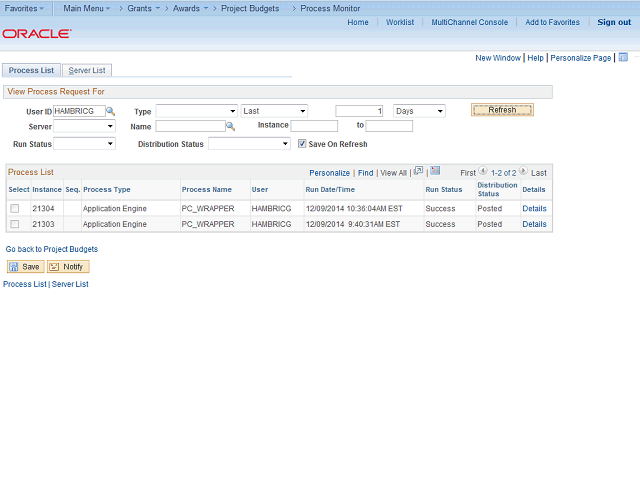Click the Go back to Project Budgets link
The height and width of the screenshot is (480, 640).
pyautogui.click(x=52, y=249)
